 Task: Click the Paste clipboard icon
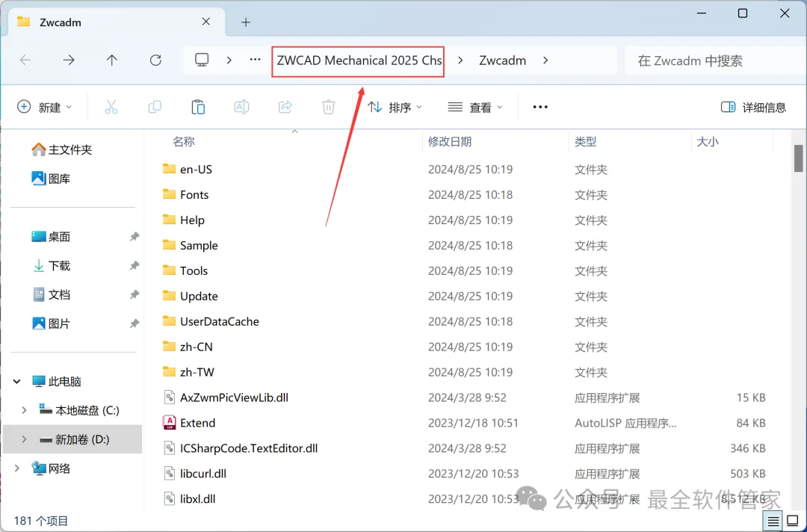[198, 107]
